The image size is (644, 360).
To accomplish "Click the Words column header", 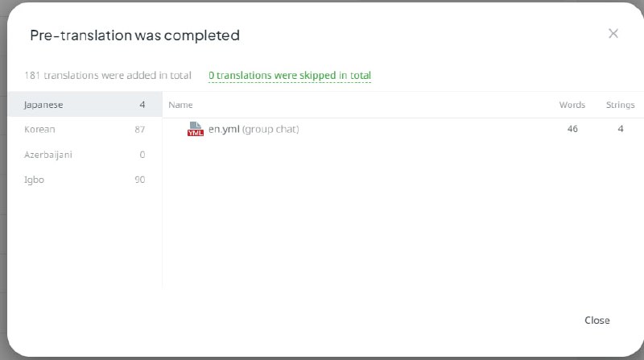I will click(572, 105).
